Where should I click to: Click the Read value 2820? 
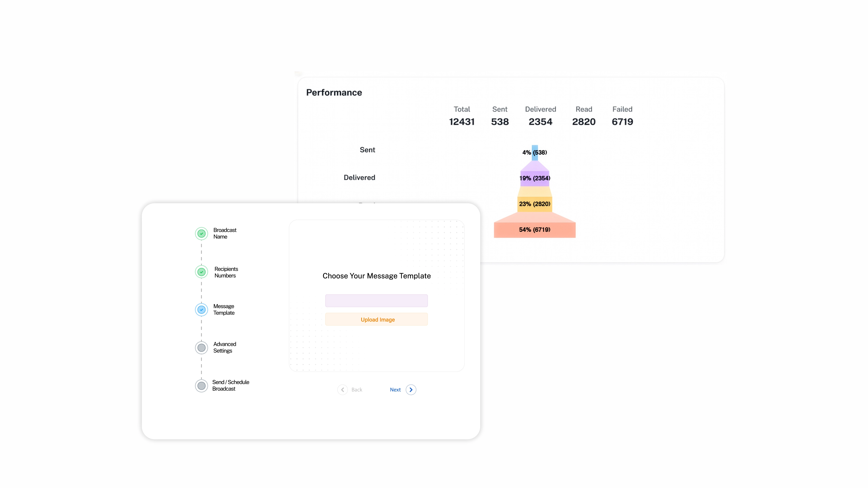584,122
